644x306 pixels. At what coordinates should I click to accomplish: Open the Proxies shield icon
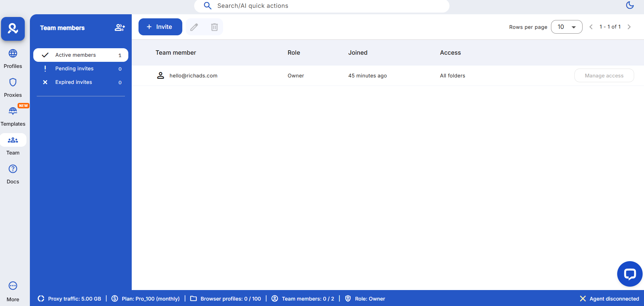(x=13, y=83)
